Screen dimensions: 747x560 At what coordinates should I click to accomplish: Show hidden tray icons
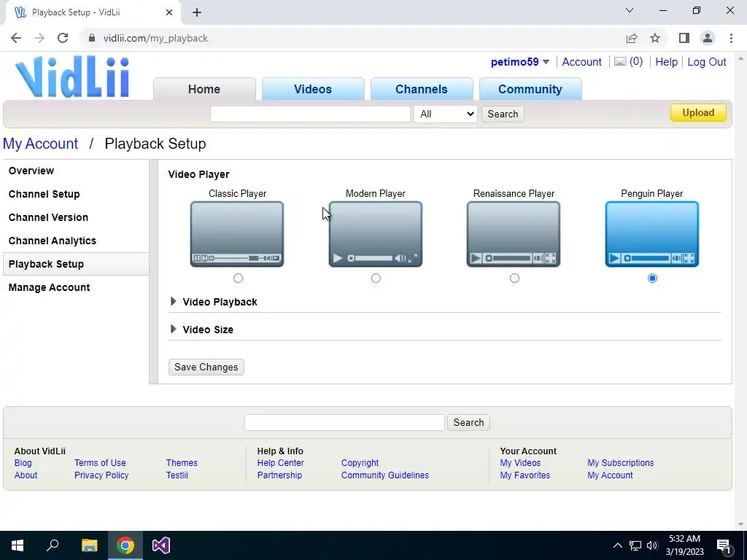coord(617,545)
